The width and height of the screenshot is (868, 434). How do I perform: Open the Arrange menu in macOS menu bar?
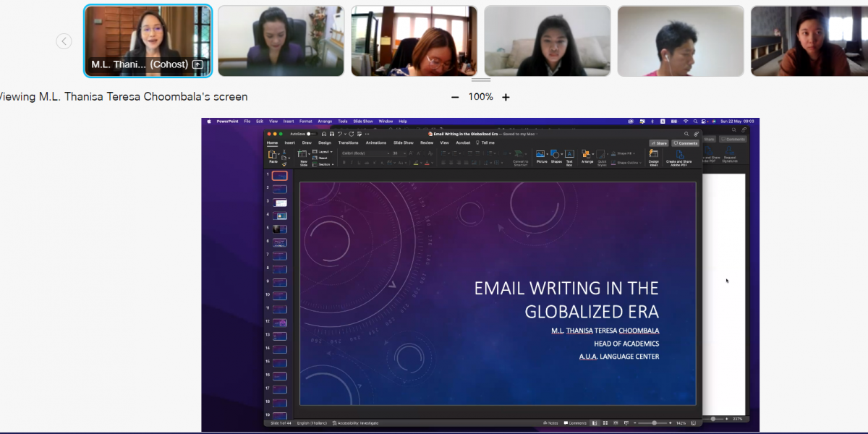(325, 122)
